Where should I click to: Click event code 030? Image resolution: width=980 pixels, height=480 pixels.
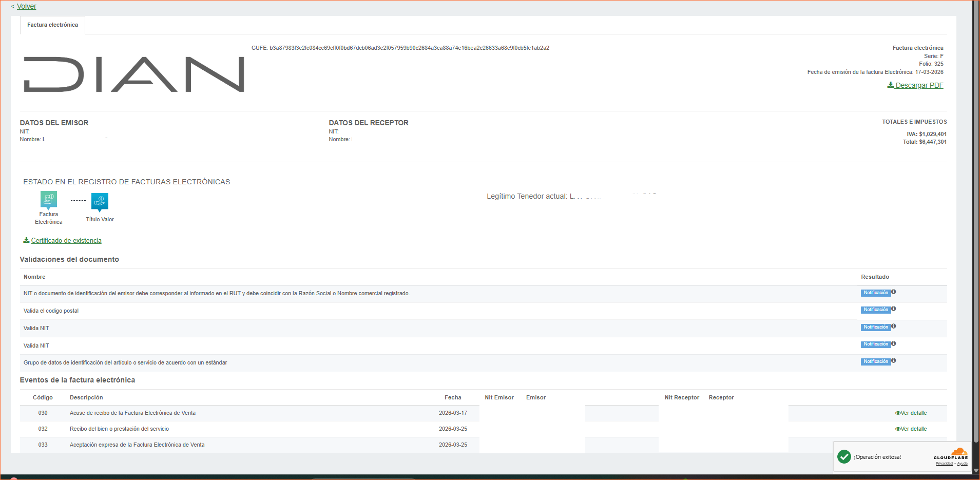[43, 413]
